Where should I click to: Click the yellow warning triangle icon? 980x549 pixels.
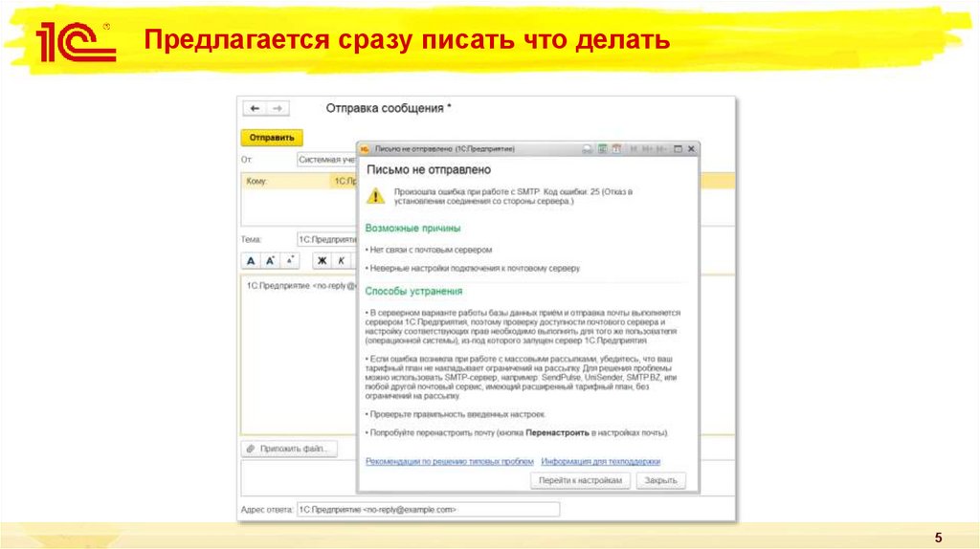[375, 196]
